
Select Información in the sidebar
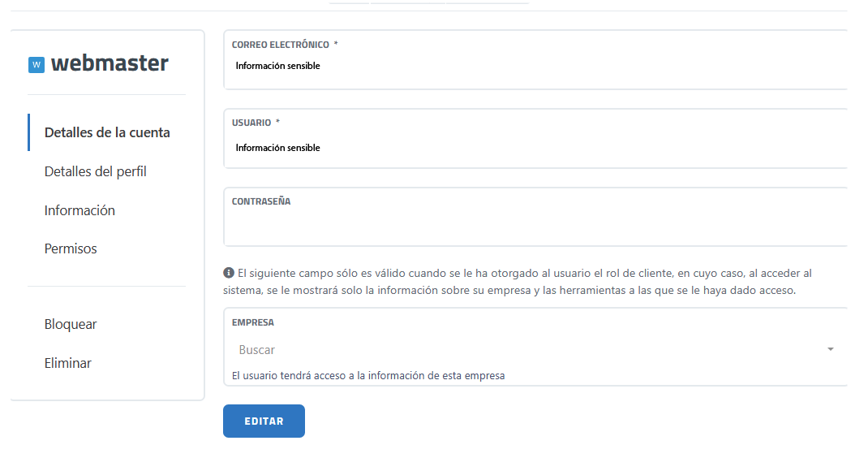[x=79, y=210]
